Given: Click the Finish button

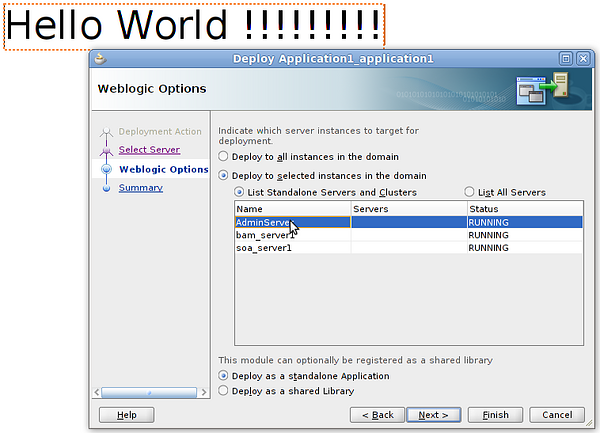Looking at the screenshot, I should point(495,414).
